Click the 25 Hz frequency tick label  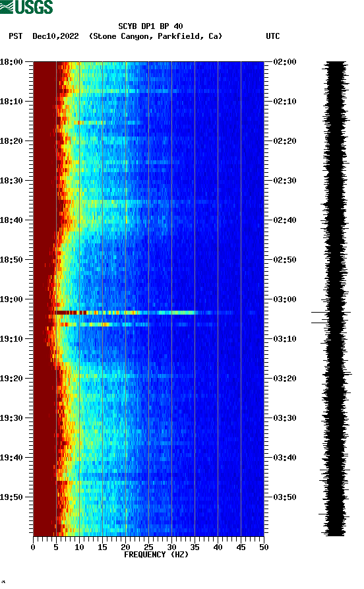pyautogui.click(x=149, y=547)
